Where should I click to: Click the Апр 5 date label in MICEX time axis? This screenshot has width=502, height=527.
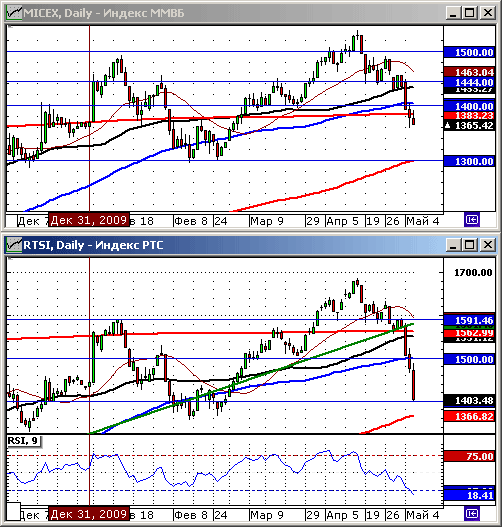(x=342, y=221)
